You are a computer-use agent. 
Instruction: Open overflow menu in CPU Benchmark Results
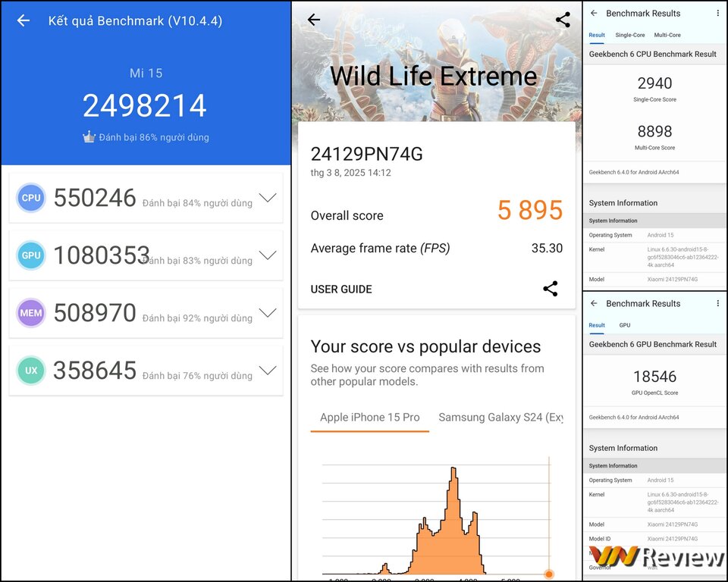click(718, 14)
